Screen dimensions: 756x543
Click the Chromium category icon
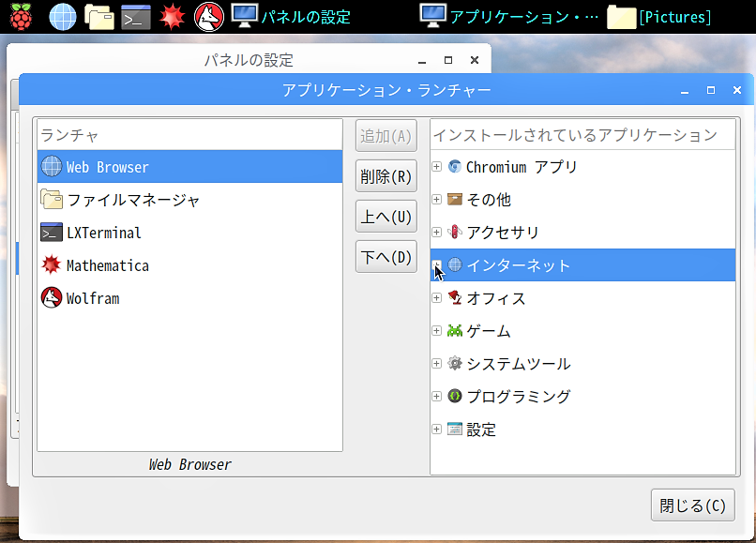455,166
